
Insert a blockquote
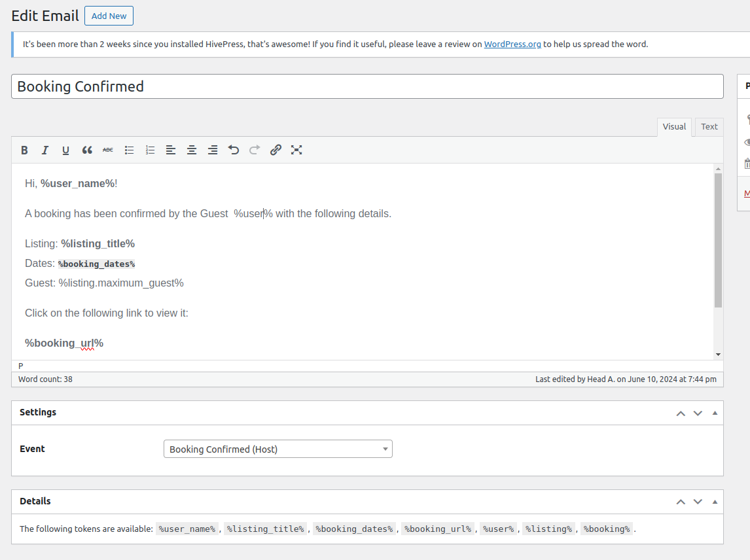pos(86,150)
